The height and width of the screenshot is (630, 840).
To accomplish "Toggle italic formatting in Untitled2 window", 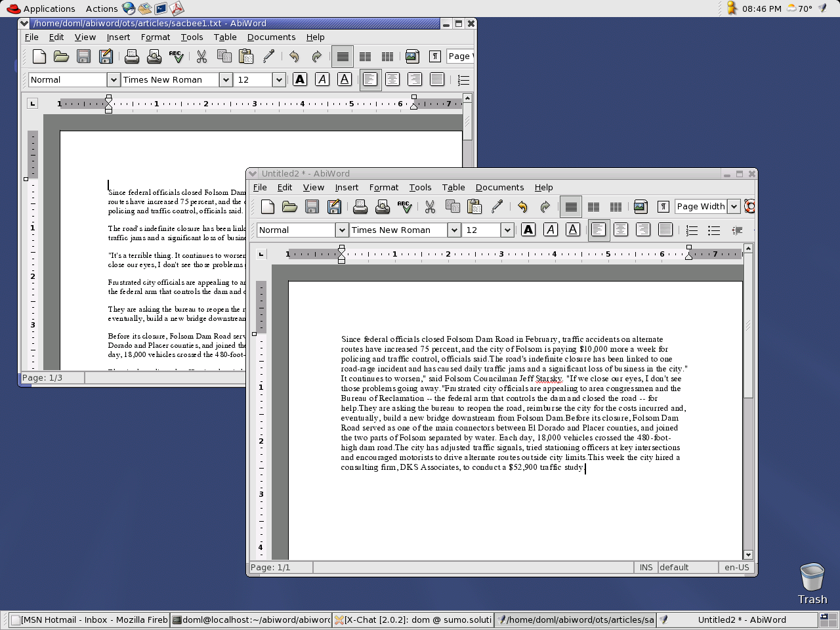I will [x=551, y=230].
